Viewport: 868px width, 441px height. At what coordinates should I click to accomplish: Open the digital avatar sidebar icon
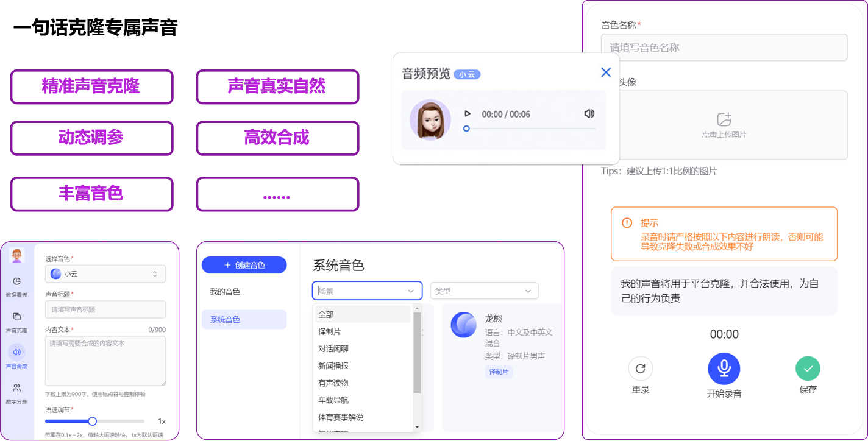pos(16,388)
